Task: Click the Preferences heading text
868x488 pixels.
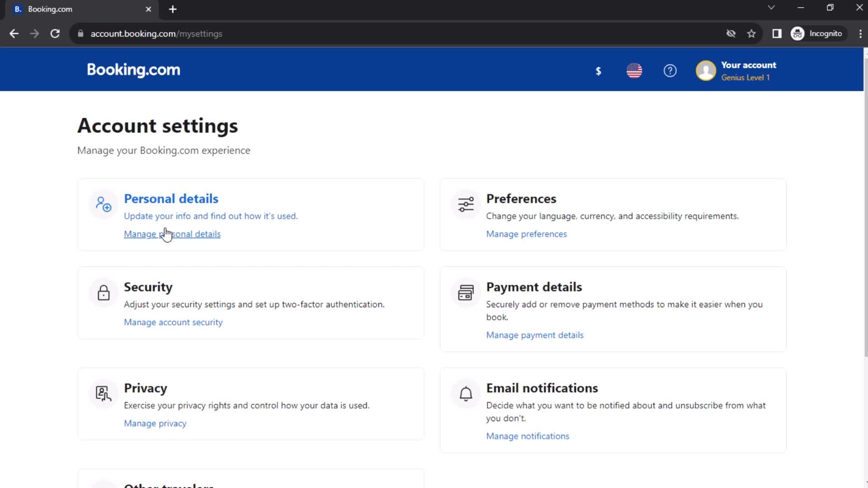Action: tap(521, 199)
